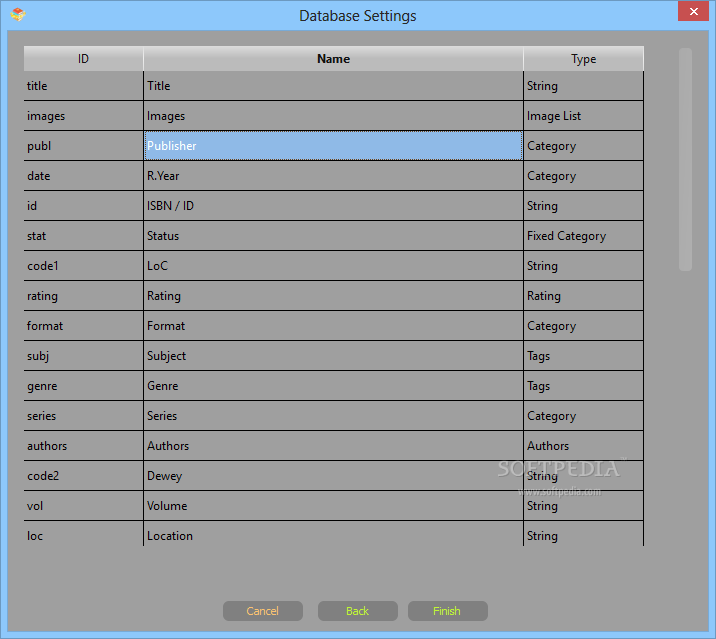Click the Type cell in the rating row
Image resolution: width=716 pixels, height=639 pixels.
584,296
